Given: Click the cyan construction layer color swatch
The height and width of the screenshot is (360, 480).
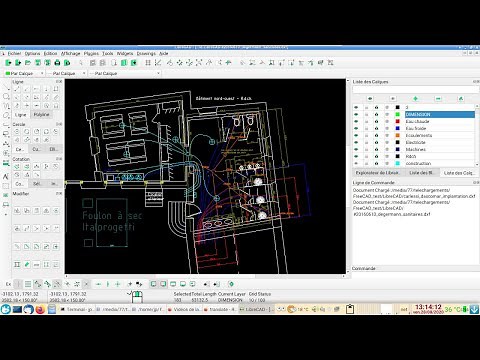Looking at the screenshot, I should 397,163.
